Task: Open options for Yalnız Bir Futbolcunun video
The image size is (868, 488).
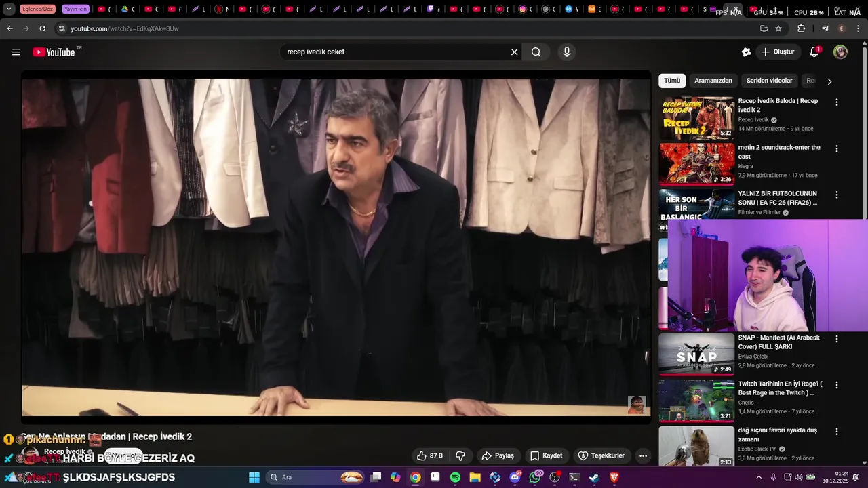Action: pos(836,195)
